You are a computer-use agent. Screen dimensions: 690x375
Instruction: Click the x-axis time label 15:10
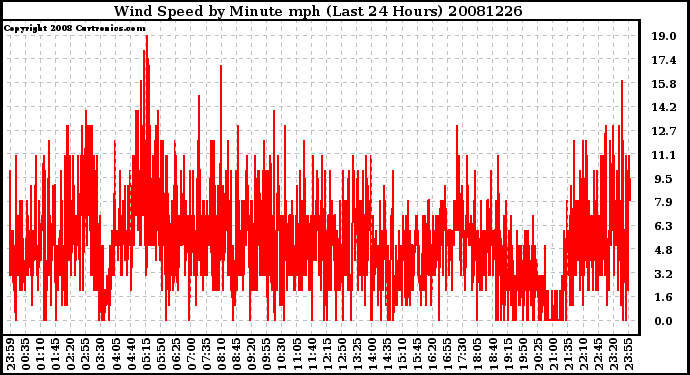click(402, 355)
